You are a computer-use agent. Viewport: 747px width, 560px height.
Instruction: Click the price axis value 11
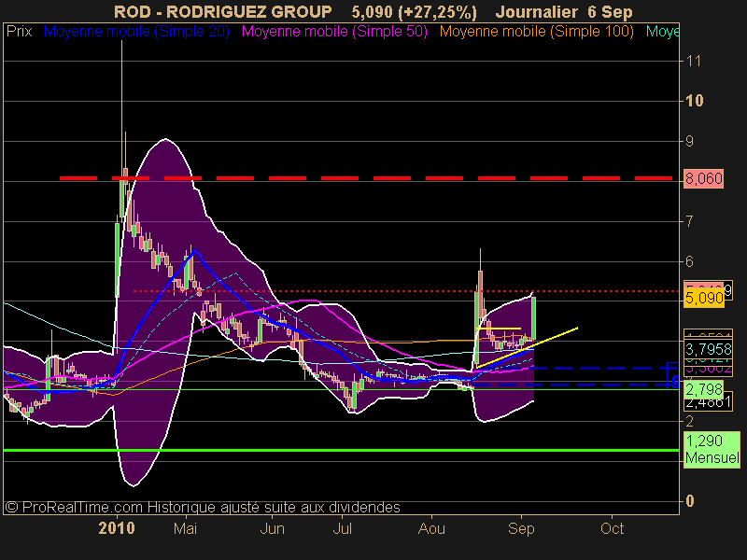pyautogui.click(x=693, y=61)
